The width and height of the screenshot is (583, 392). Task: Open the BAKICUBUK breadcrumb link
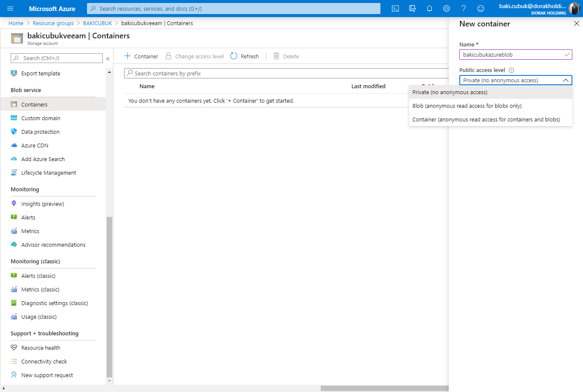[x=98, y=23]
